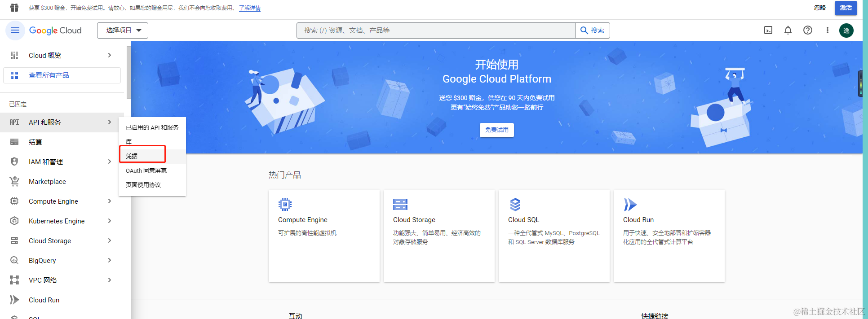
Task: Open the project selector dropdown
Action: coord(123,30)
